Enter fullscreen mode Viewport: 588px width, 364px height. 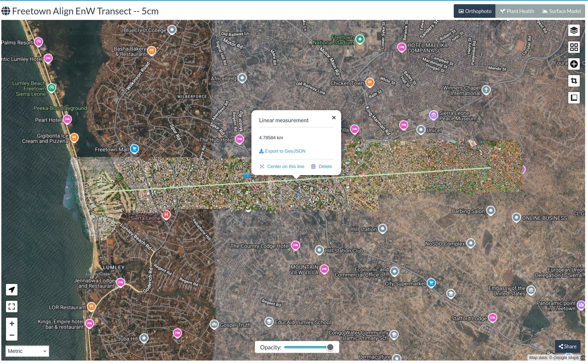pyautogui.click(x=12, y=306)
